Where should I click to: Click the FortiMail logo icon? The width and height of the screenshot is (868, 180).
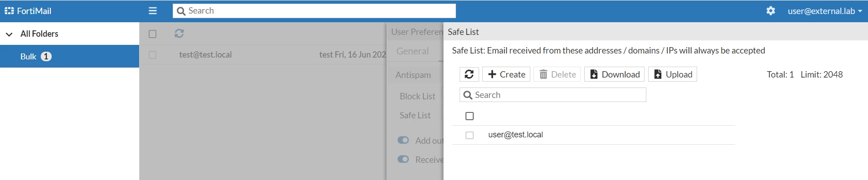click(9, 11)
